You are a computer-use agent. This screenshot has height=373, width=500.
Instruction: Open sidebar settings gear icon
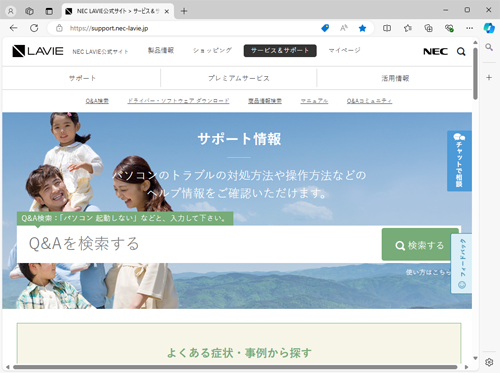tap(489, 362)
